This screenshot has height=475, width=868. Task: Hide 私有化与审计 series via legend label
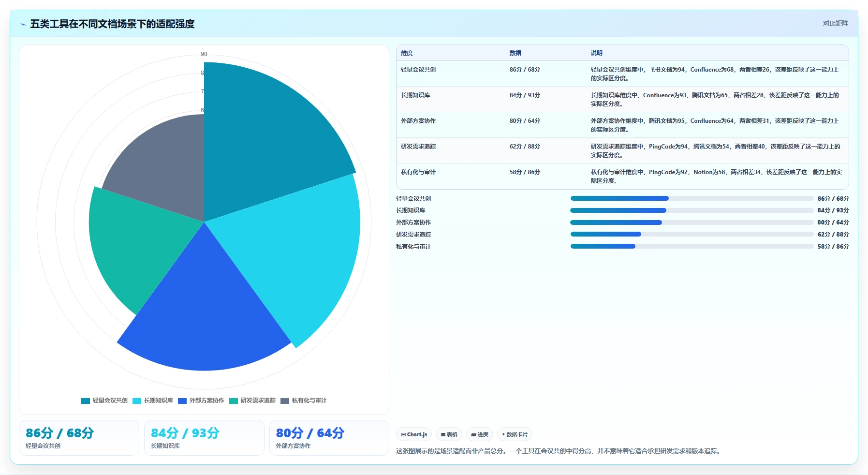[x=309, y=401]
